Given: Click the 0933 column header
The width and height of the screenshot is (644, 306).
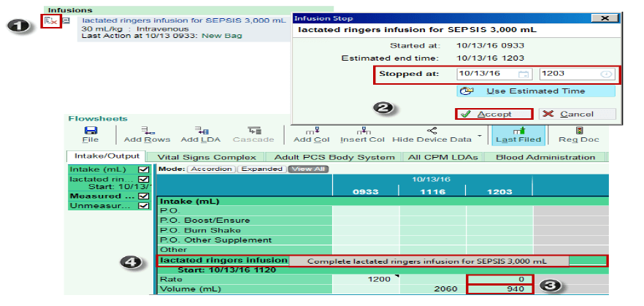Looking at the screenshot, I should click(x=366, y=191).
